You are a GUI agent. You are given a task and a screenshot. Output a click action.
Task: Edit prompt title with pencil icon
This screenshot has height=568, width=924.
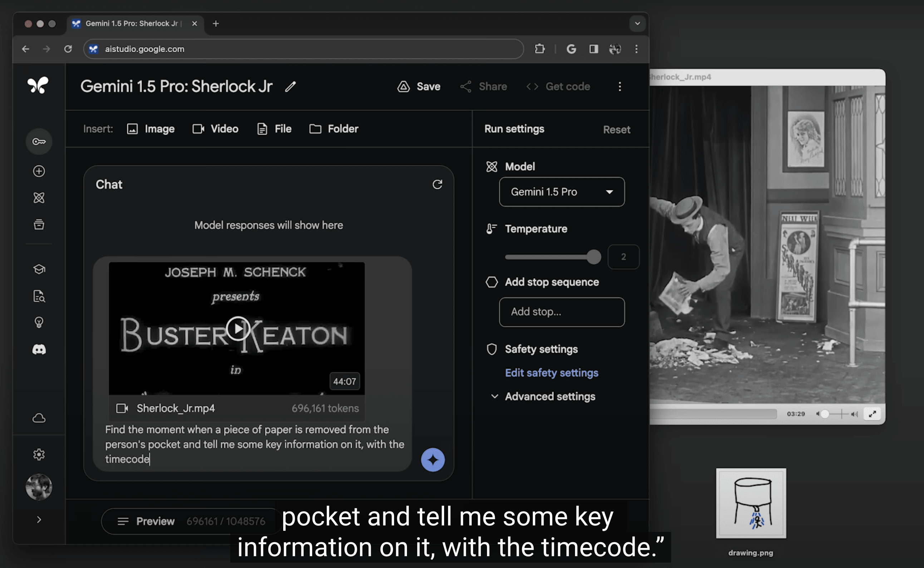pyautogui.click(x=290, y=87)
